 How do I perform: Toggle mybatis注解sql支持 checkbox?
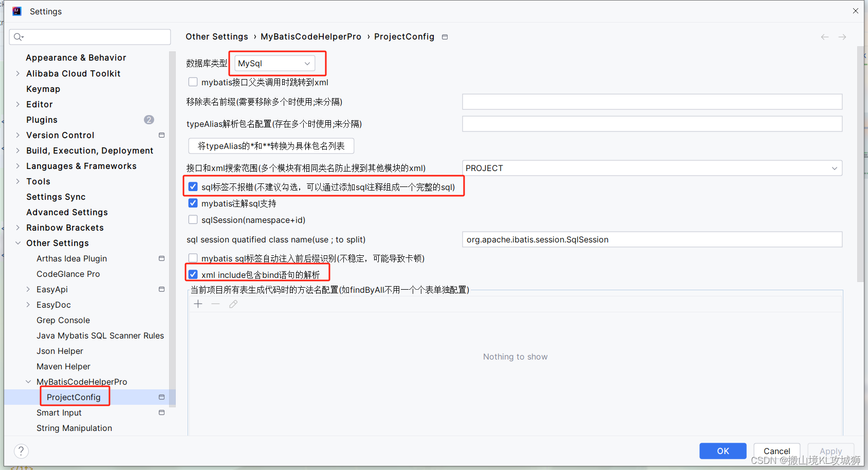[x=193, y=203]
